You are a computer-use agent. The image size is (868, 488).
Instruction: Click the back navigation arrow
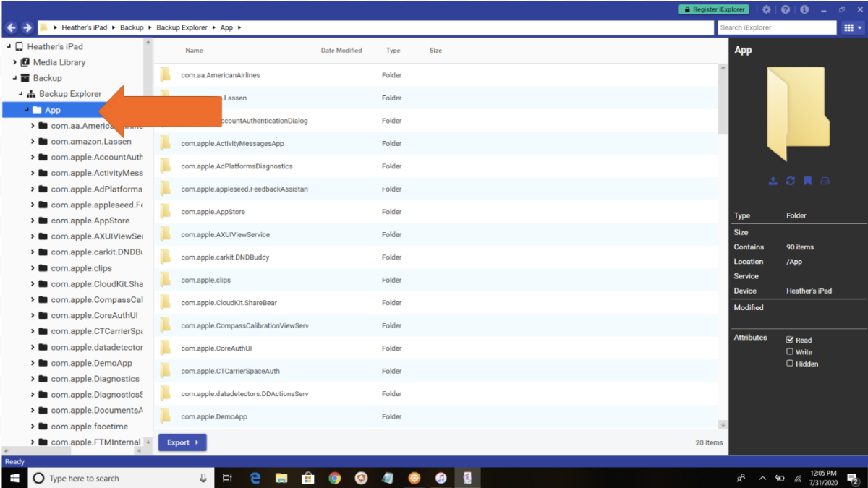point(11,27)
